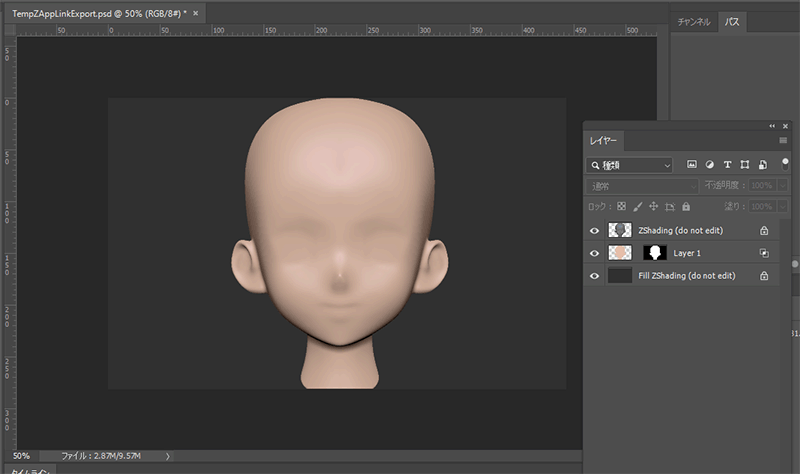Click the type layer filter icon
This screenshot has width=800, height=474.
[727, 164]
